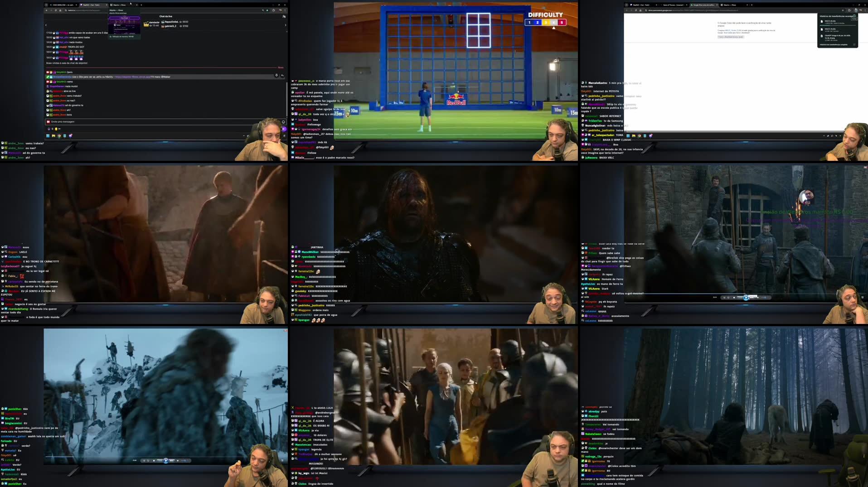This screenshot has width=868, height=487.
Task: Click play button in middle-right media player
Action: [746, 298]
